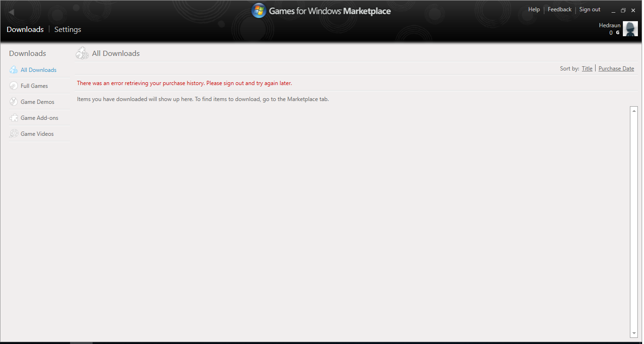Click the Windows logo orb in the title
The height and width of the screenshot is (344, 644).
point(259,11)
